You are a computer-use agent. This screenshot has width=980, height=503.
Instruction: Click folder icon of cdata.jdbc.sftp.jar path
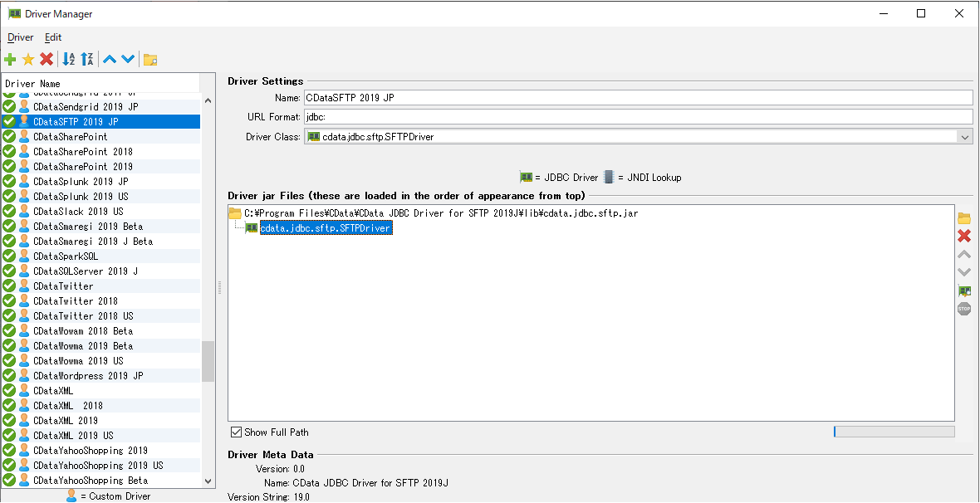[235, 213]
